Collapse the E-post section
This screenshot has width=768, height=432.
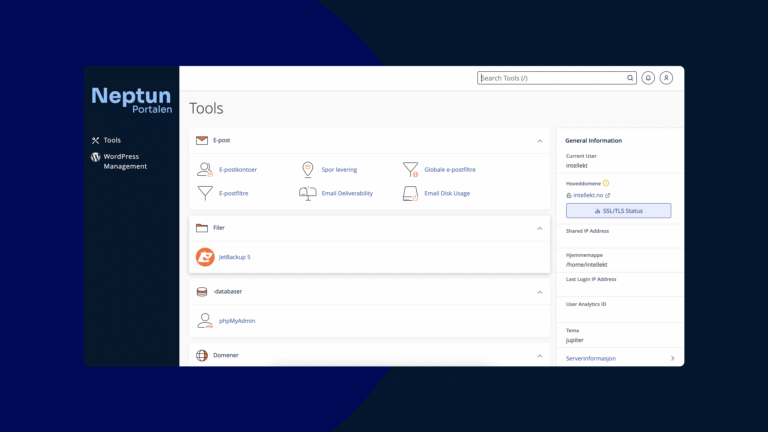(539, 141)
